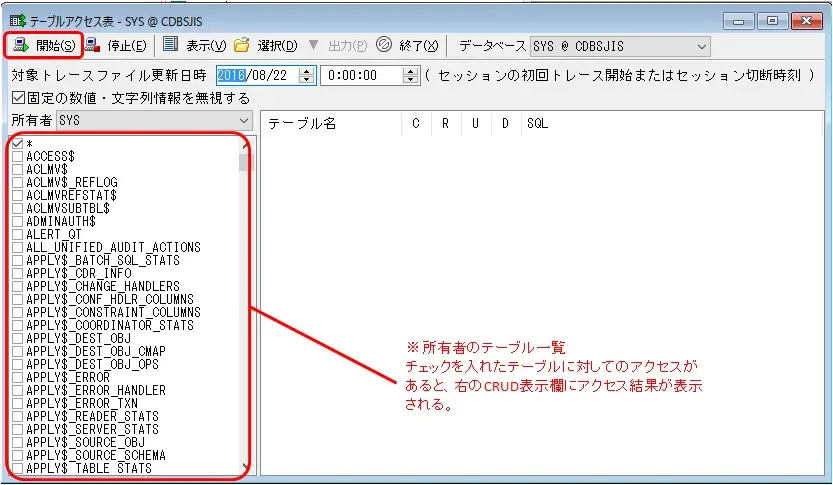
Task: Click the time field spinner arrows
Action: tap(410, 75)
